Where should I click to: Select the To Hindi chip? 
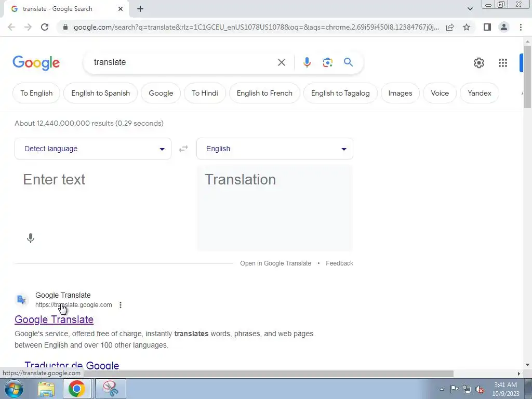(205, 93)
